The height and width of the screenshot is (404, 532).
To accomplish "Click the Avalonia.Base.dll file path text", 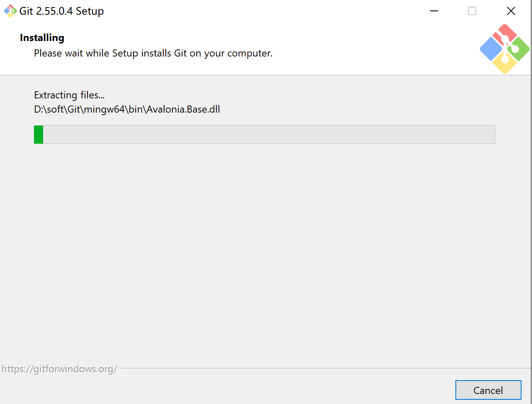I will (127, 109).
